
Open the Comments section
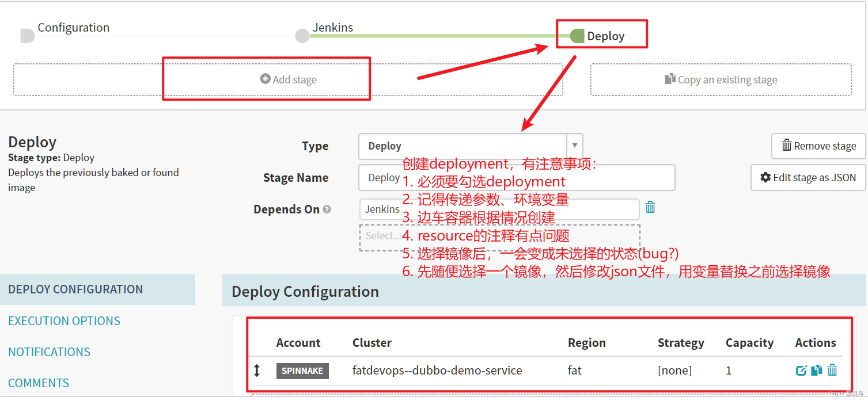coord(39,383)
